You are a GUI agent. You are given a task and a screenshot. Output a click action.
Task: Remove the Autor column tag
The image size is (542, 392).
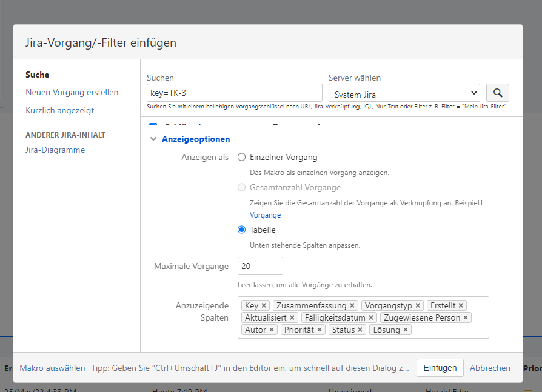(272, 330)
